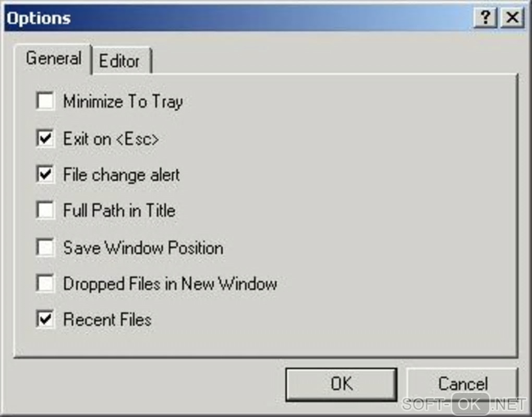532x417 pixels.
Task: Click the "Full Path in Title" label text
Action: pos(119,210)
